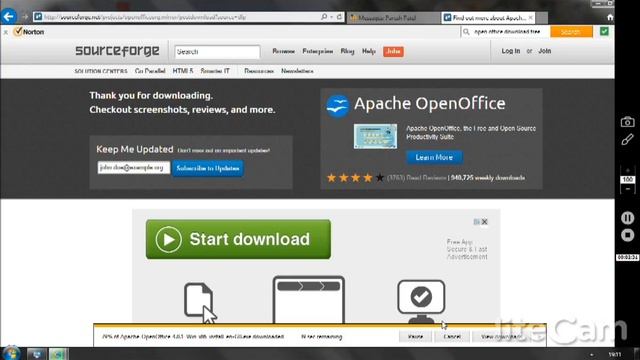Click the orange Norton Search button
Viewport: 640px width, 360px height.
click(x=571, y=31)
